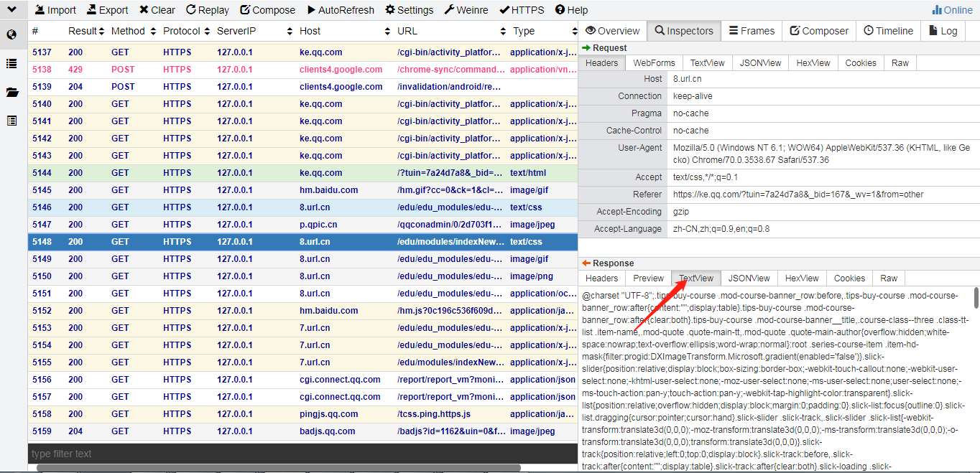Image resolution: width=980 pixels, height=473 pixels.
Task: Select Request JSONView tab
Action: pyautogui.click(x=760, y=63)
